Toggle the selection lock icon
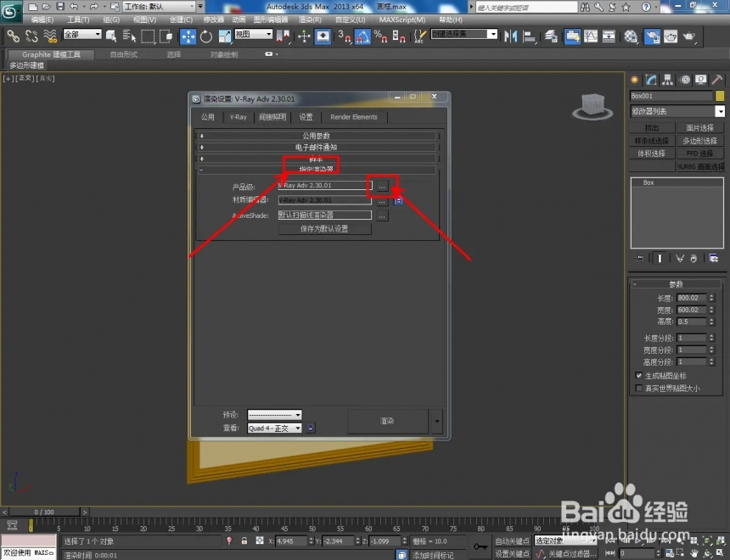Image resolution: width=730 pixels, height=560 pixels. click(244, 540)
